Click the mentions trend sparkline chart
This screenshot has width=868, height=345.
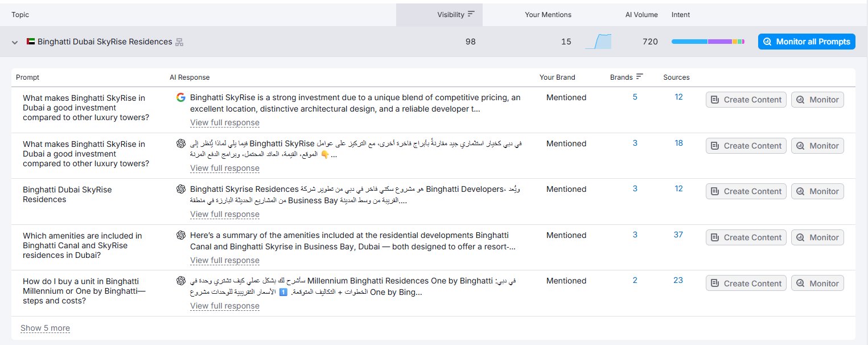coord(598,42)
